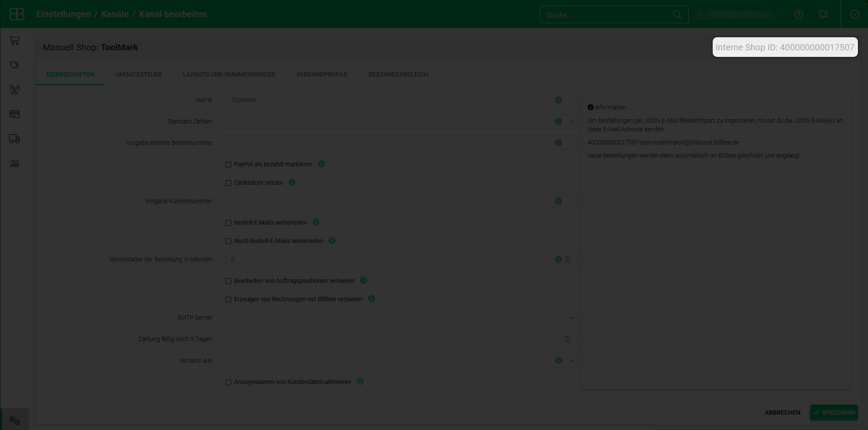The width and height of the screenshot is (868, 430).
Task: Switch to the Umsatzsteuer tab
Action: (x=139, y=74)
